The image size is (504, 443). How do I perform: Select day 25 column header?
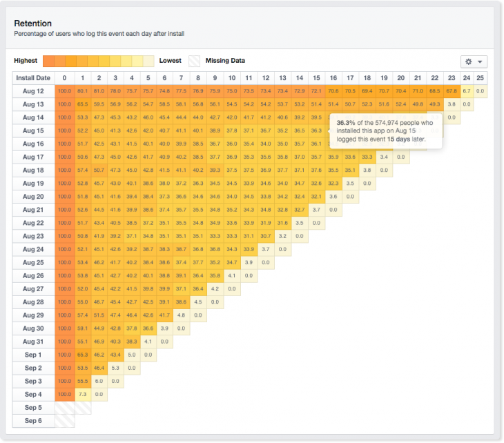click(480, 78)
